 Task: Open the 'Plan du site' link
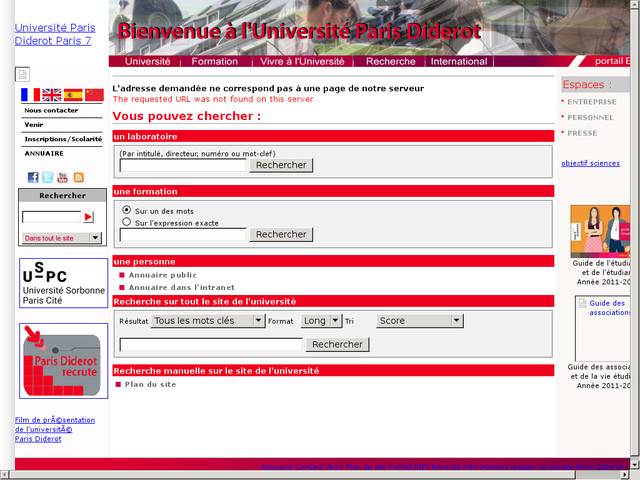[x=150, y=384]
